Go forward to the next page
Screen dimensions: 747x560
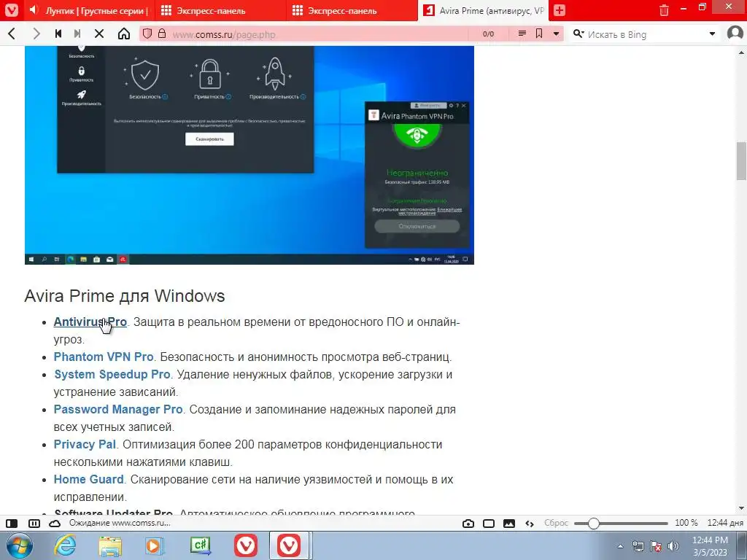pyautogui.click(x=36, y=34)
